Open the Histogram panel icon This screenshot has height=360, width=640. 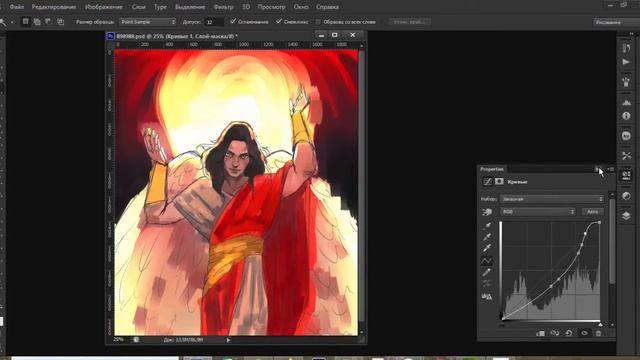click(626, 102)
